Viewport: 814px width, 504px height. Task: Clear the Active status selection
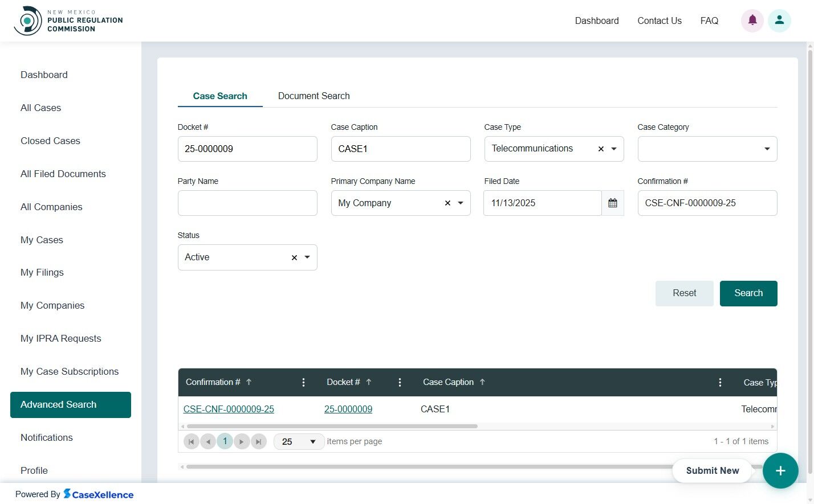(x=294, y=257)
